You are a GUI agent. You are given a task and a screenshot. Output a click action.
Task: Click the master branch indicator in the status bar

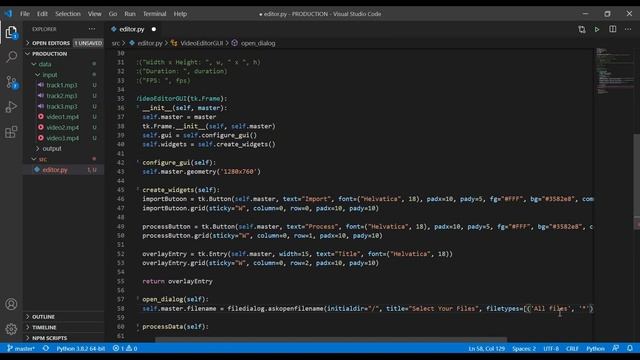tap(21, 349)
